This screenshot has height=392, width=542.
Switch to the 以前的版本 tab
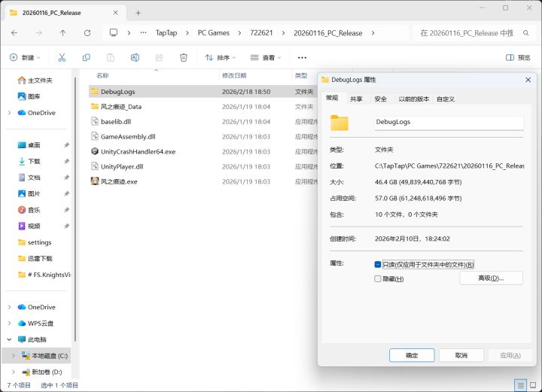[x=414, y=99]
